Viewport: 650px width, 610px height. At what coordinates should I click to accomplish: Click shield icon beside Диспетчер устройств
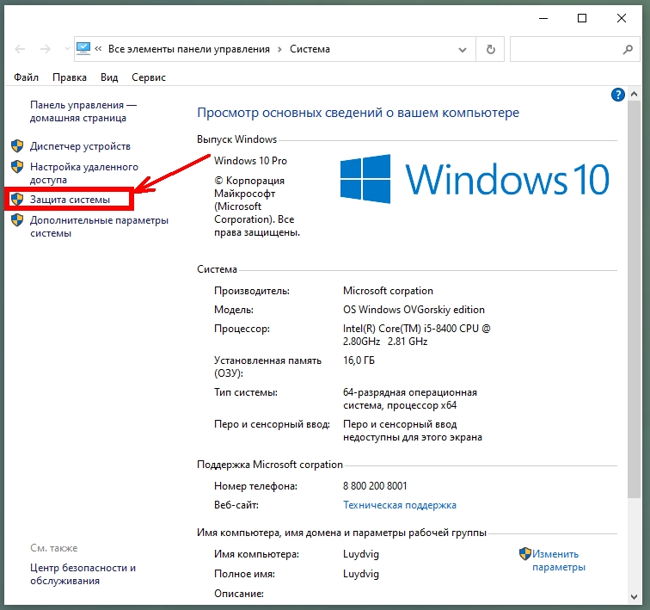(17, 146)
